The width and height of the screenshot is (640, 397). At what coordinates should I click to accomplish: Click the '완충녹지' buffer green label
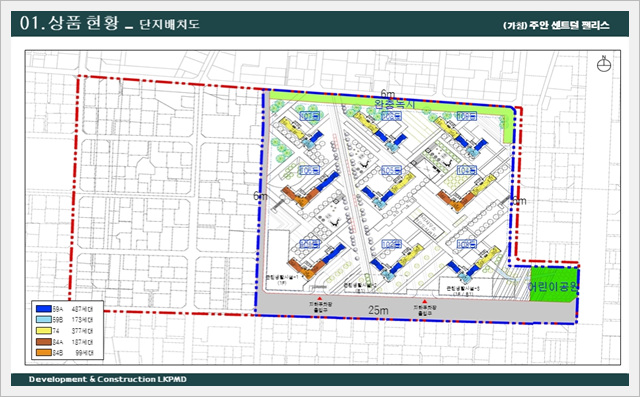395,104
